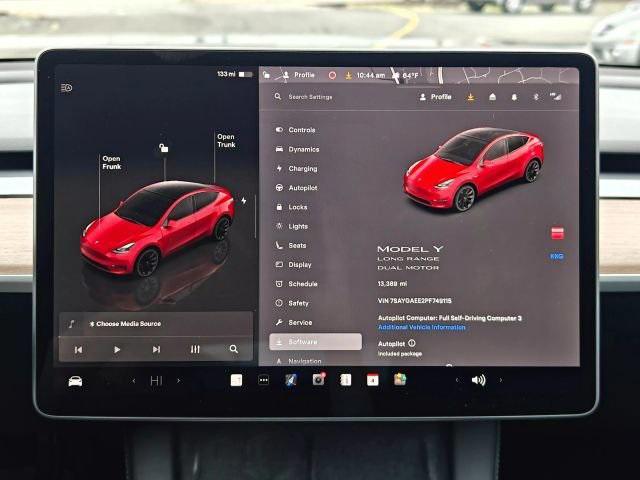Tap the red Sentry mode circle icon
The image size is (640, 480).
point(332,75)
